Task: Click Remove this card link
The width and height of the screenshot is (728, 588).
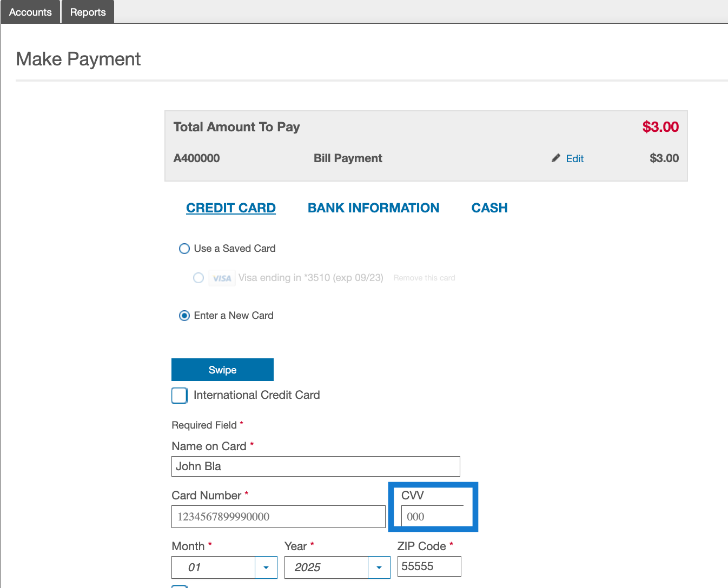Action: pos(424,278)
